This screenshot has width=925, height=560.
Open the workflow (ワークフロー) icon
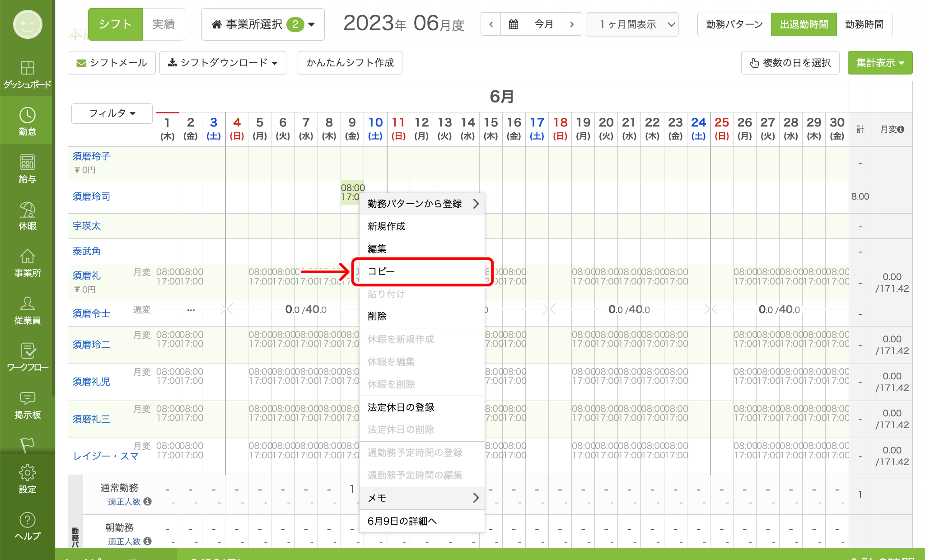pos(27,351)
